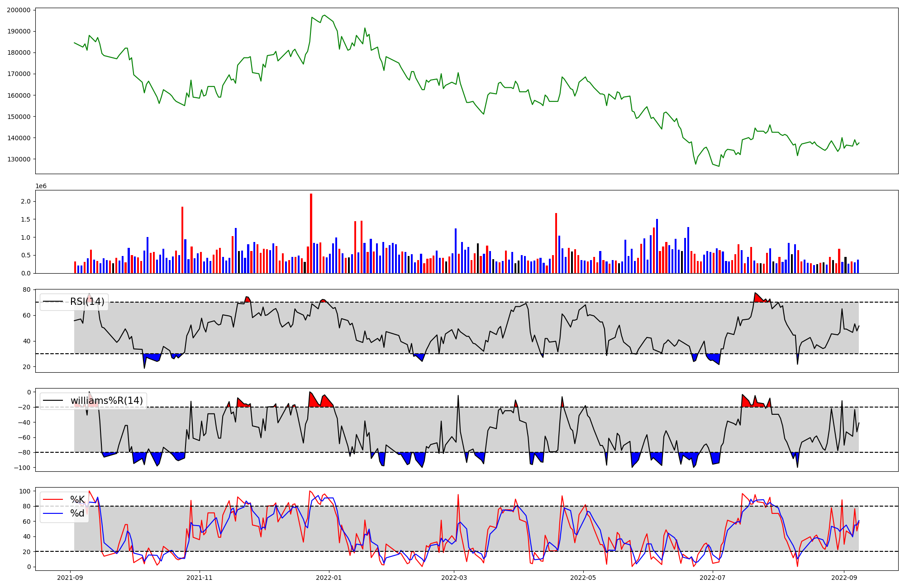Click the 2022-01 x-axis date label

point(329,578)
